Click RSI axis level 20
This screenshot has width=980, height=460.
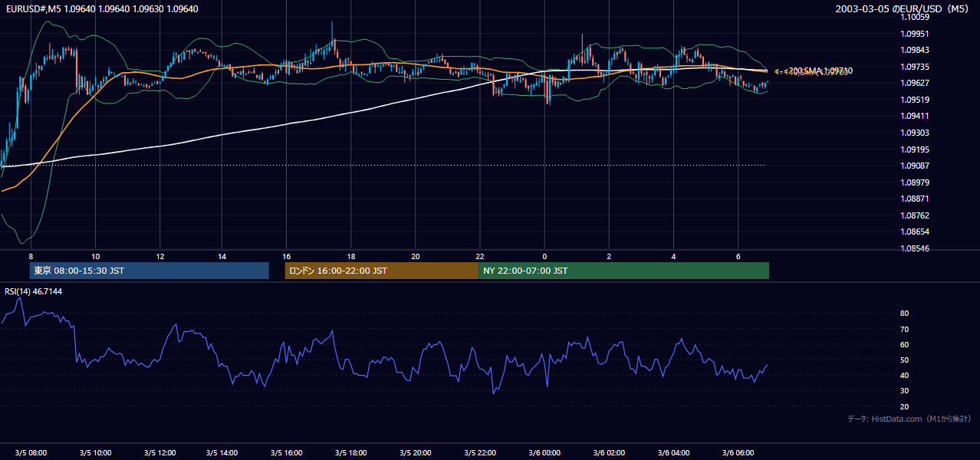point(905,407)
